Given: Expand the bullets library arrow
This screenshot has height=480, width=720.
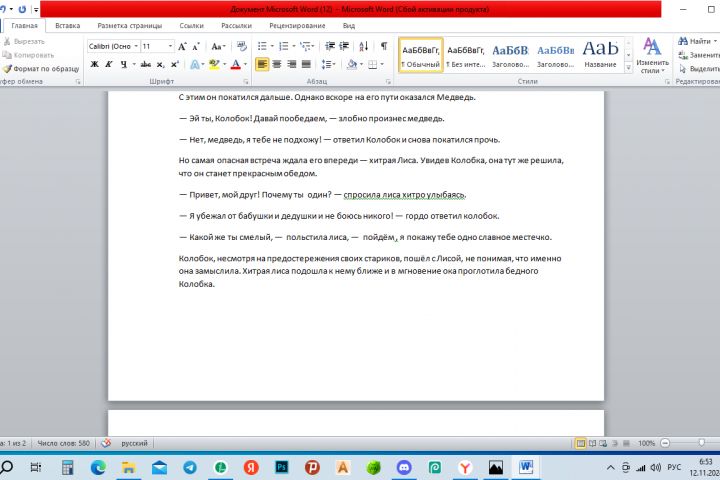Looking at the screenshot, I should [272, 46].
